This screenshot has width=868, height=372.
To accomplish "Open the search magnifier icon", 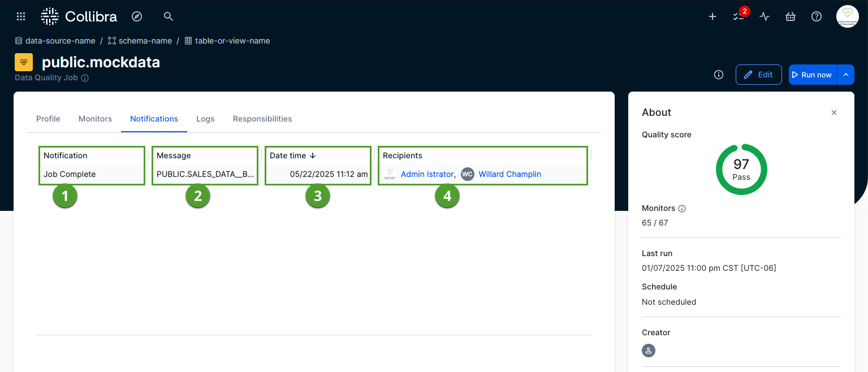I will pyautogui.click(x=168, y=16).
